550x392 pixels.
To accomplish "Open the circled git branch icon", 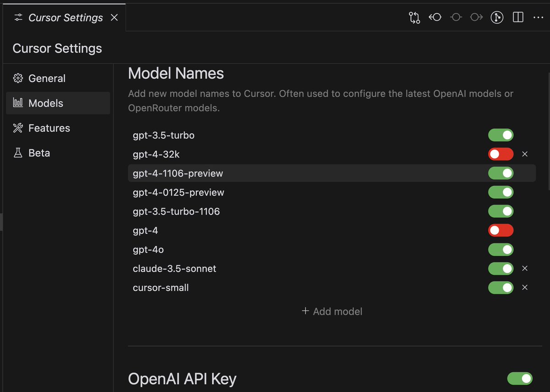I will click(x=497, y=17).
